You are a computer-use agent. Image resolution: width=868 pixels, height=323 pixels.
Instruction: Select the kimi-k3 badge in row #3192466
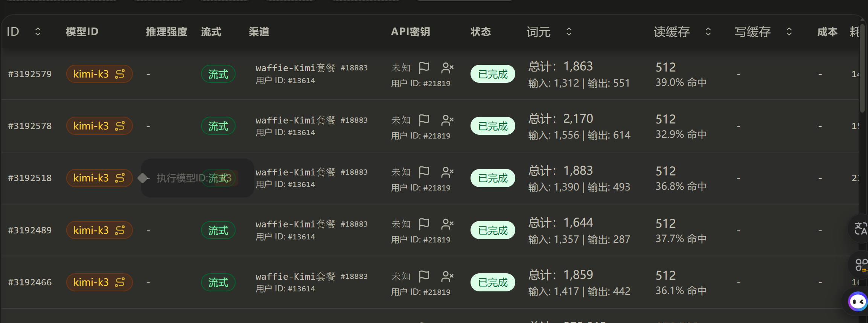point(99,282)
